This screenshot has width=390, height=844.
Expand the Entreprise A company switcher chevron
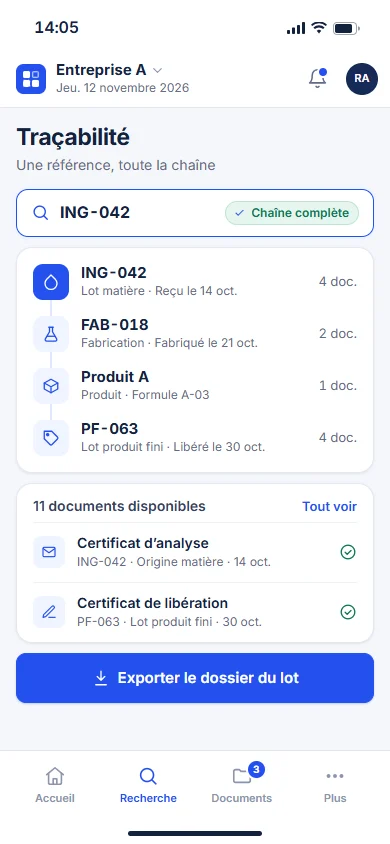pyautogui.click(x=157, y=71)
